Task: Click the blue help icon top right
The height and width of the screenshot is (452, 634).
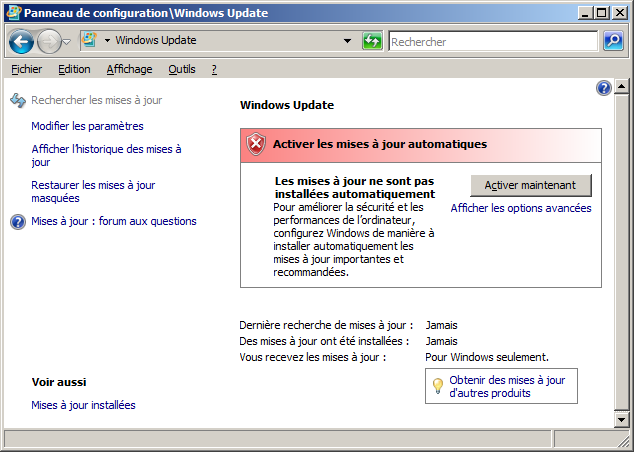Action: click(604, 88)
